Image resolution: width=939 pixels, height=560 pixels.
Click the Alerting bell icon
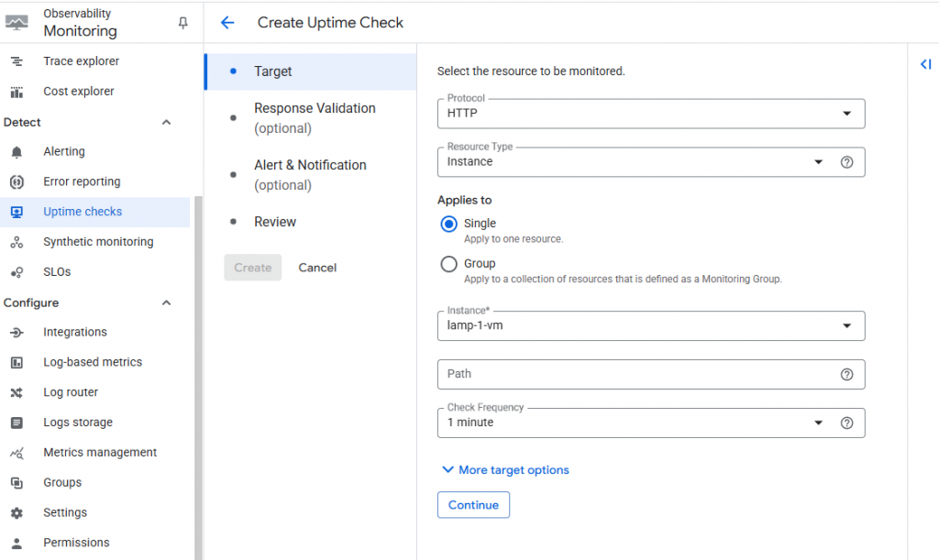click(x=17, y=151)
